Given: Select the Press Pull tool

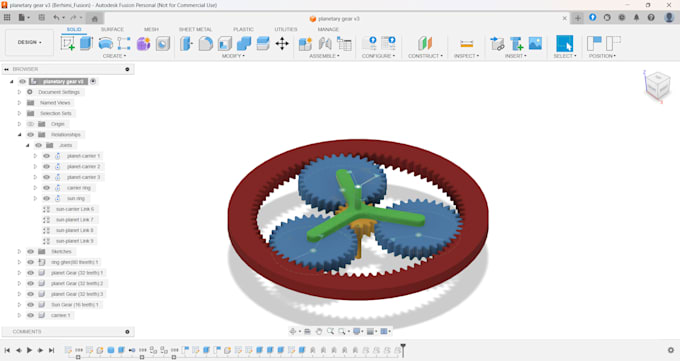Looking at the screenshot, I should pyautogui.click(x=186, y=43).
